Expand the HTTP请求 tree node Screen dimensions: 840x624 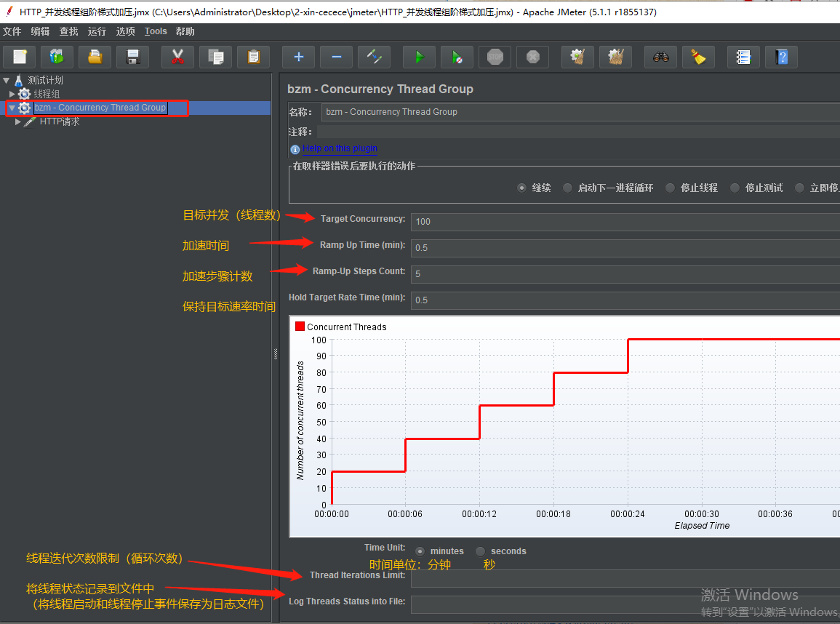pyautogui.click(x=19, y=121)
